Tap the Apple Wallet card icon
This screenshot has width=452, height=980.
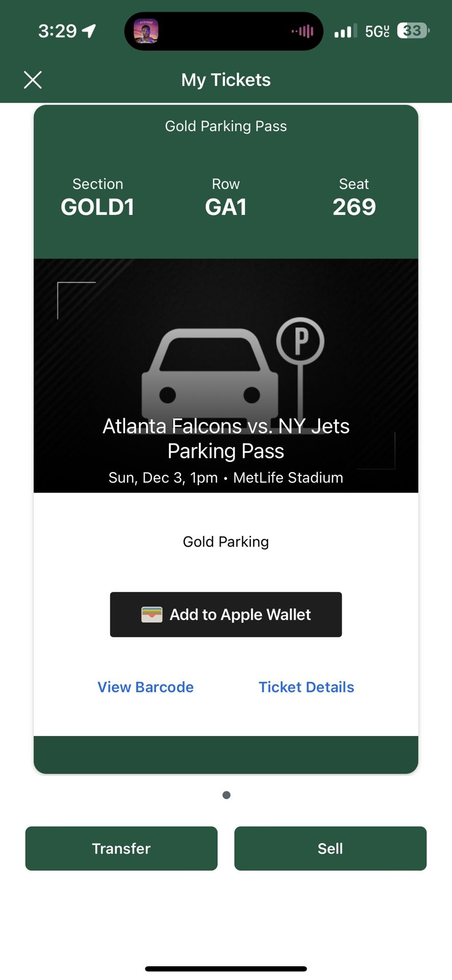(x=152, y=615)
